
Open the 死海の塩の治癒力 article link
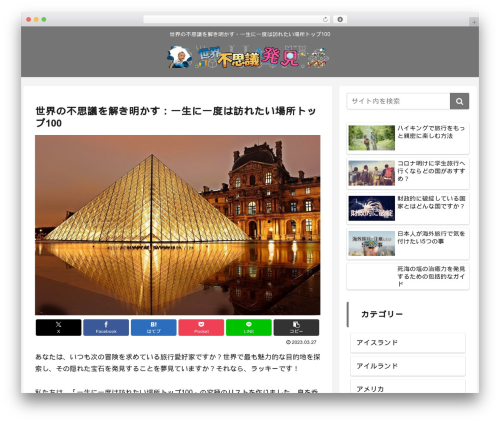pos(431,276)
